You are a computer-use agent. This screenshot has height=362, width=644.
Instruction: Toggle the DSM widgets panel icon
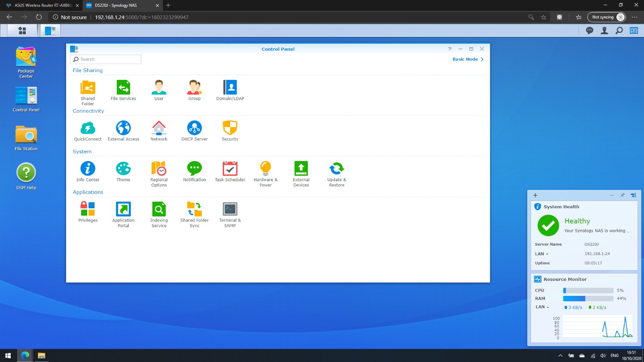(634, 30)
